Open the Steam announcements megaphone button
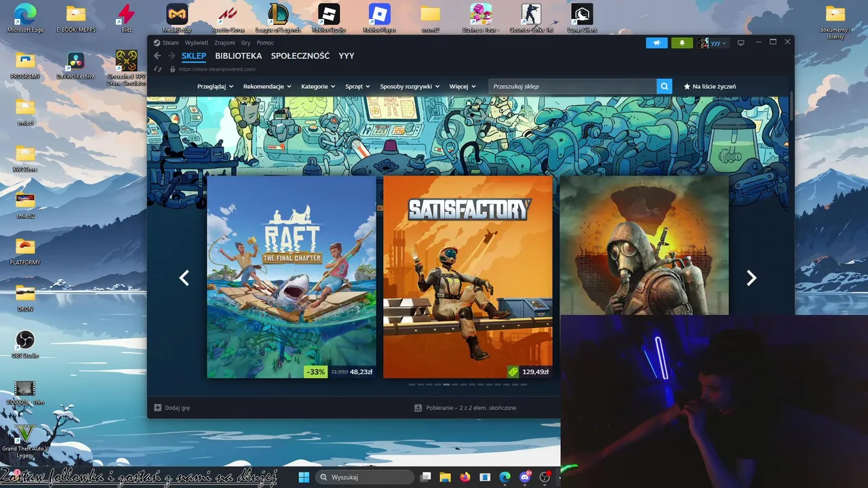868x488 pixels. pyautogui.click(x=656, y=43)
